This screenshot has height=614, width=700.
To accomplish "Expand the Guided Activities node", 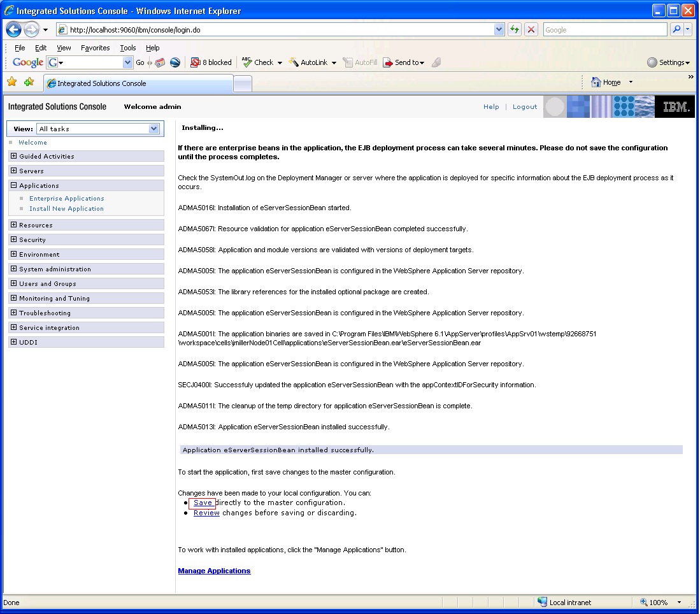I will tap(13, 156).
